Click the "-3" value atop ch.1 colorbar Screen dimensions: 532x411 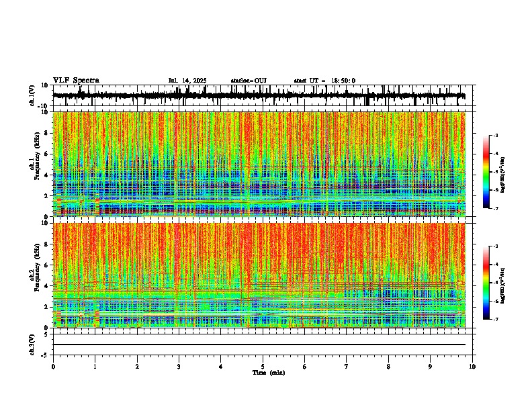pos(496,135)
